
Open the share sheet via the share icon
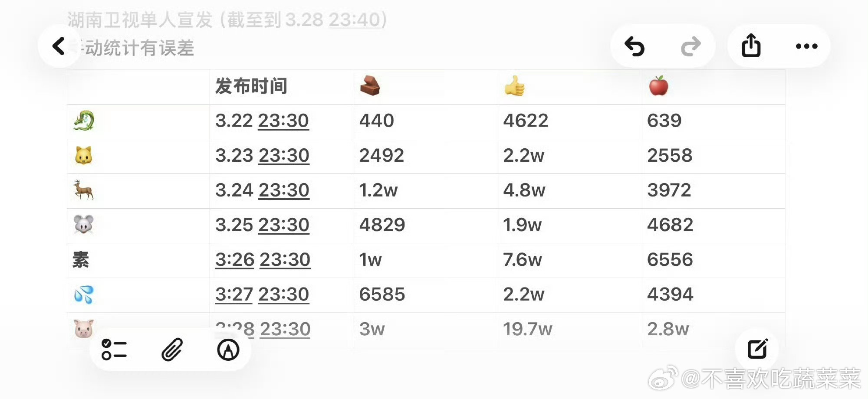pos(752,46)
